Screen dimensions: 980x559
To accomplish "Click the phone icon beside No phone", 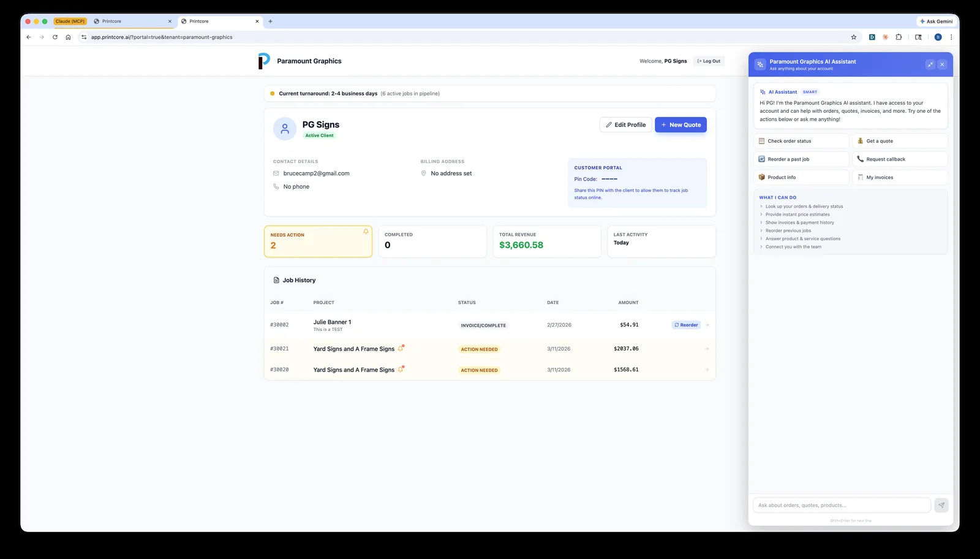I will pos(276,186).
